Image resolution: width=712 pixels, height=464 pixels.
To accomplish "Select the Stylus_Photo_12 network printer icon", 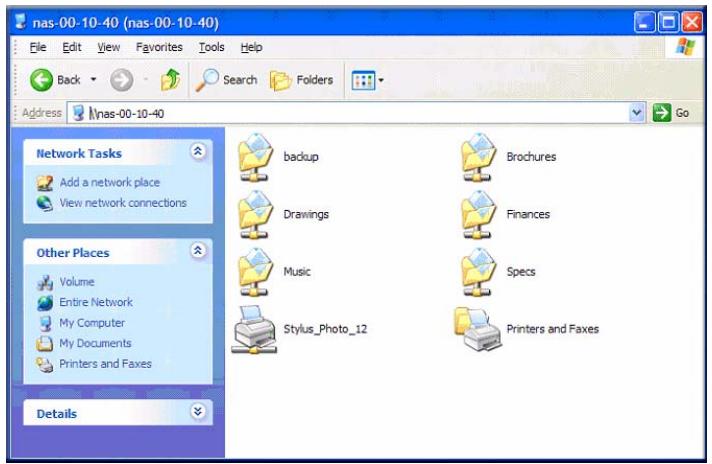I will click(x=254, y=329).
